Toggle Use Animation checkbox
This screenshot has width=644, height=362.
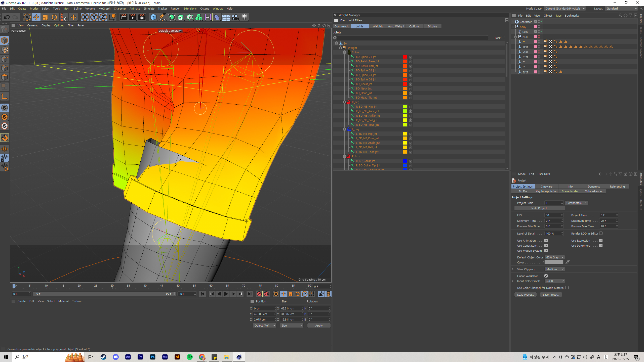pyautogui.click(x=546, y=240)
